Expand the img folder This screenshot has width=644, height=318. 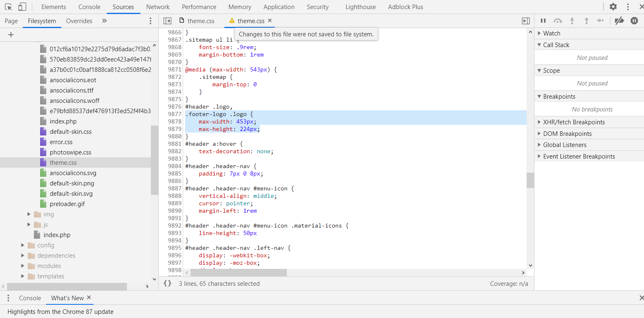pos(29,214)
